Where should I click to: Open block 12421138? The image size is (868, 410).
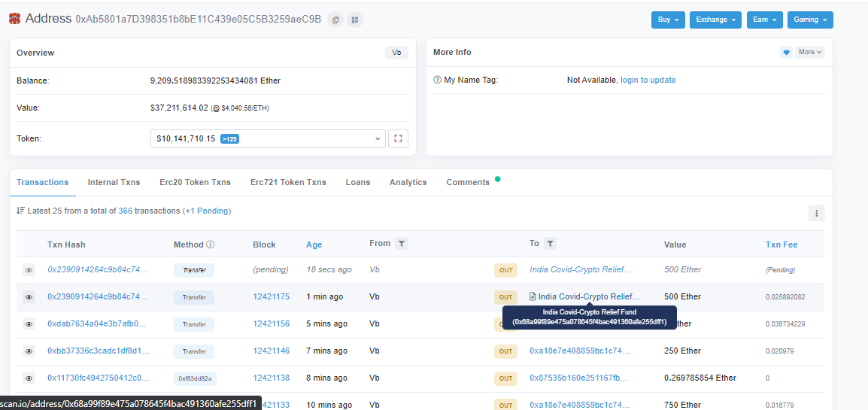(x=272, y=378)
